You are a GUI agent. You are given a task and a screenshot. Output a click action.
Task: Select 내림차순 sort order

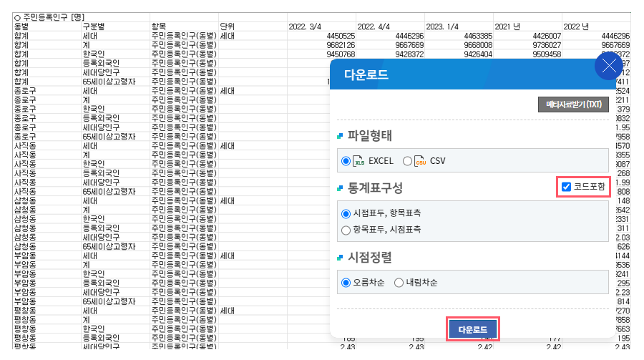pyautogui.click(x=399, y=282)
